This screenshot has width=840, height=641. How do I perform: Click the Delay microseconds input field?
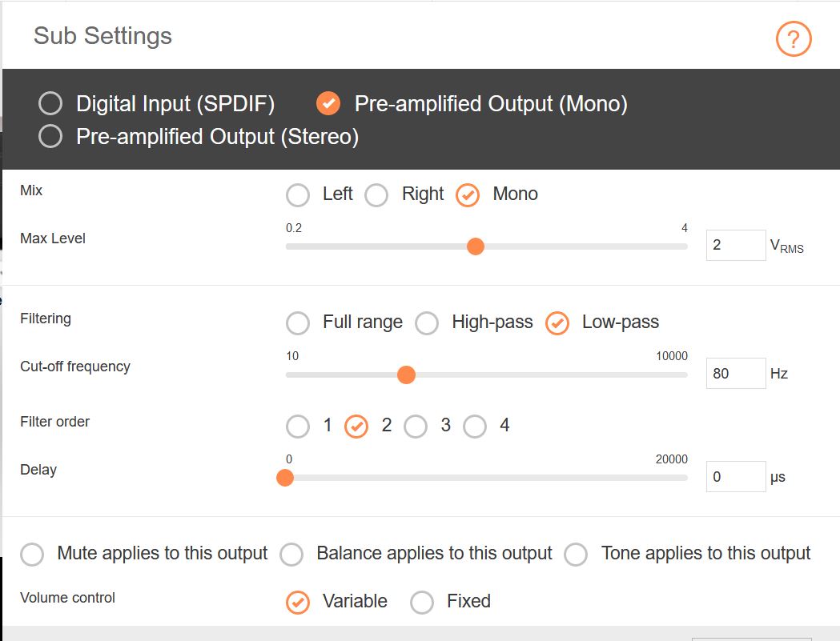pos(736,477)
